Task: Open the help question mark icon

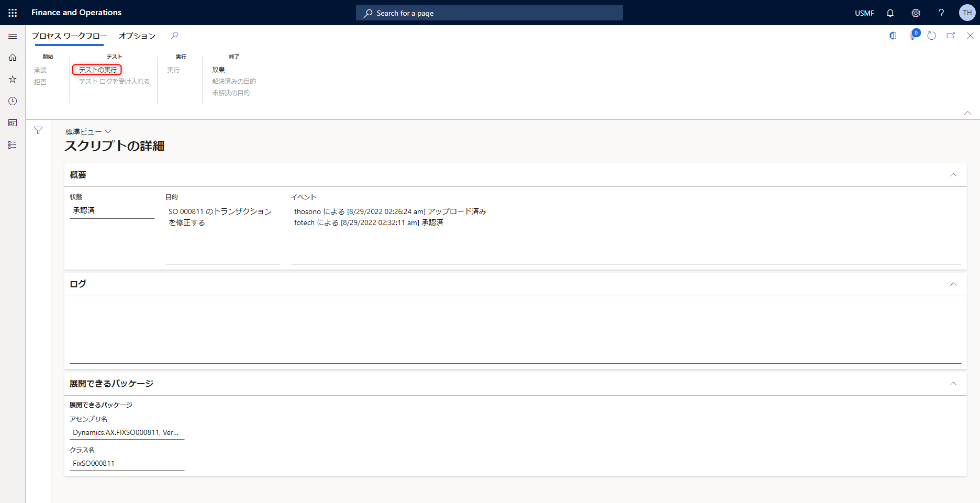Action: pyautogui.click(x=941, y=13)
